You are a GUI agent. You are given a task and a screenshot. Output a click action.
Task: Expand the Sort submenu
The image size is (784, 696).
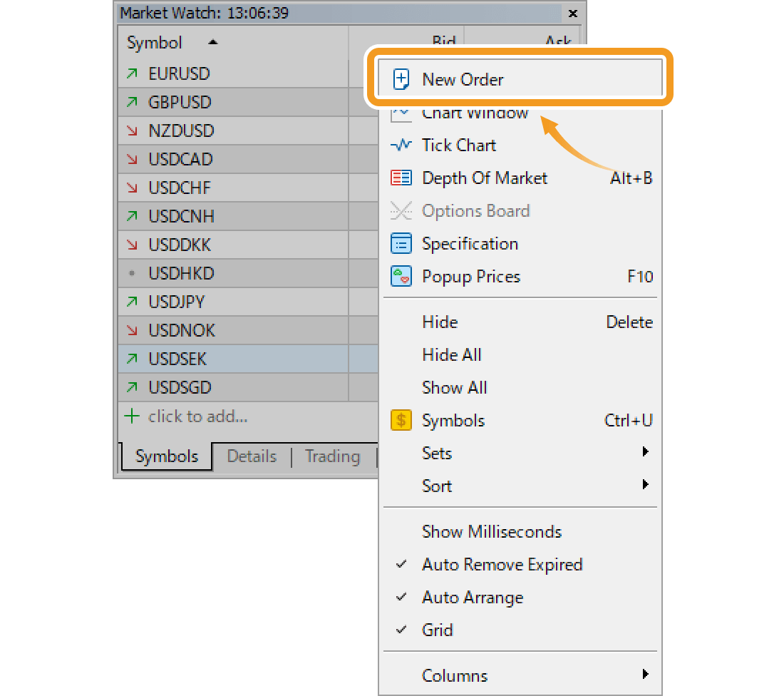click(x=436, y=486)
